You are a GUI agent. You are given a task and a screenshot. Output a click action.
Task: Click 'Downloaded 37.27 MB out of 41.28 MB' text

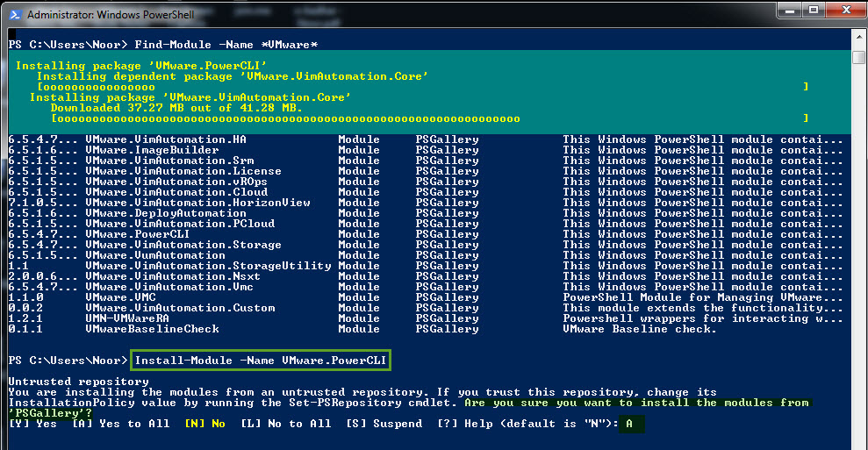pyautogui.click(x=176, y=107)
